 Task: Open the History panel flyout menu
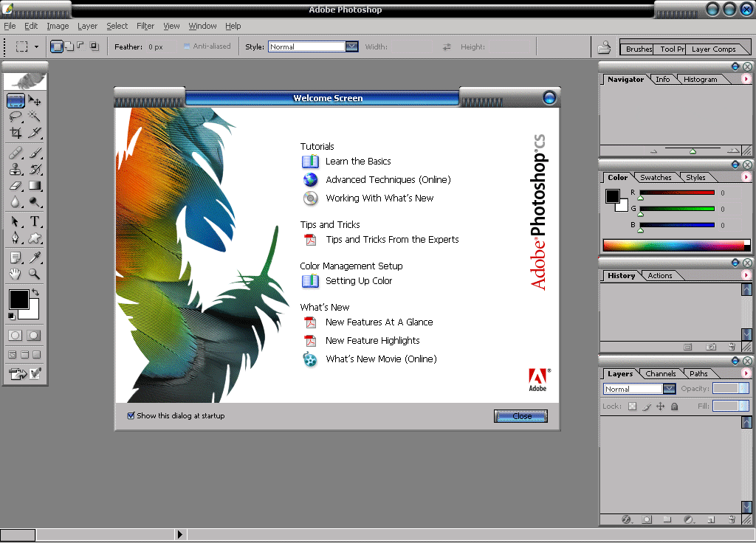746,275
